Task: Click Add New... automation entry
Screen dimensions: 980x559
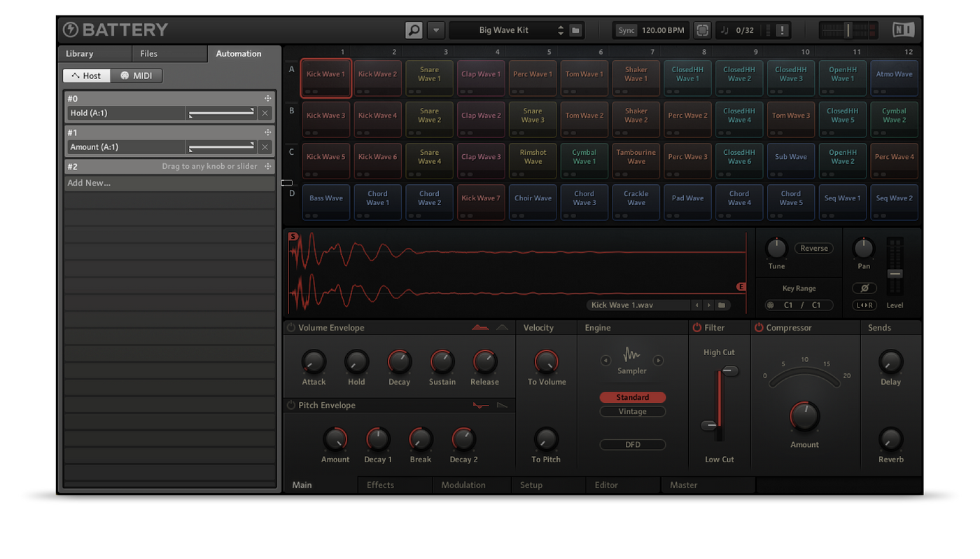Action: point(169,184)
